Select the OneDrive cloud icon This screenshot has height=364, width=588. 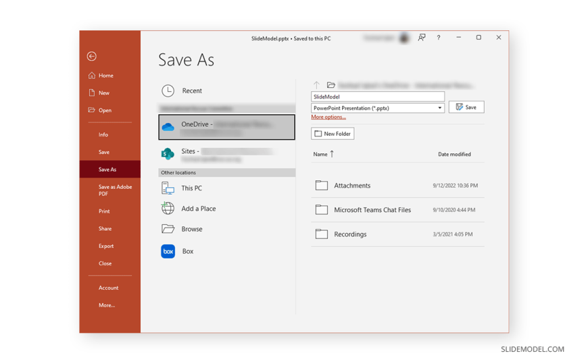tap(168, 127)
